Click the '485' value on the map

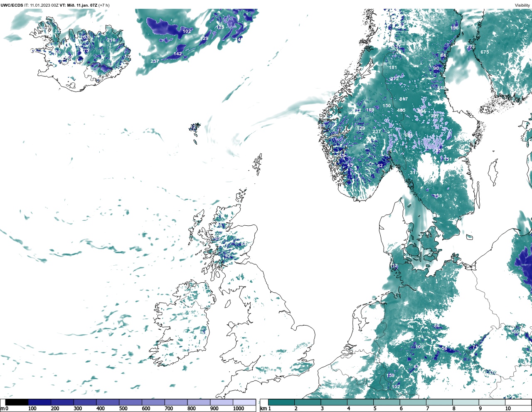point(401,110)
